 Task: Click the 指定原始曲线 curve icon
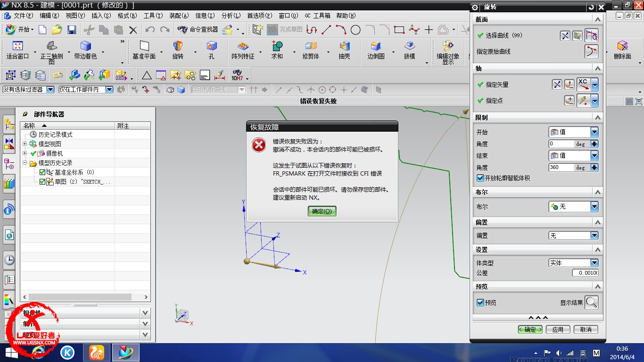click(591, 51)
